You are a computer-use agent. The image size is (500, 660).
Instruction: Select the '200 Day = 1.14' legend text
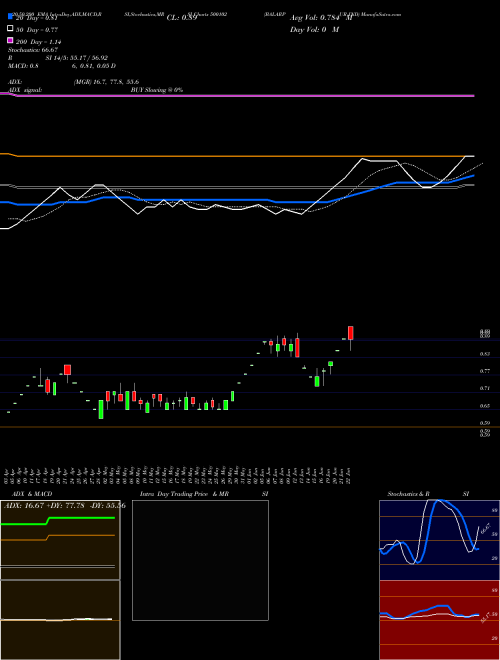click(x=39, y=42)
